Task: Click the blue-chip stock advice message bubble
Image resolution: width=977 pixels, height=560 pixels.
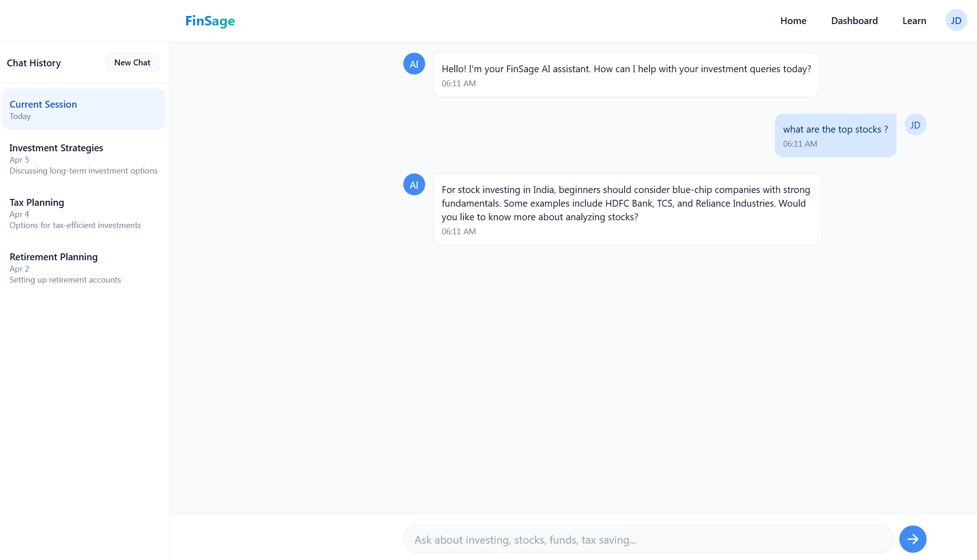Action: tap(627, 209)
